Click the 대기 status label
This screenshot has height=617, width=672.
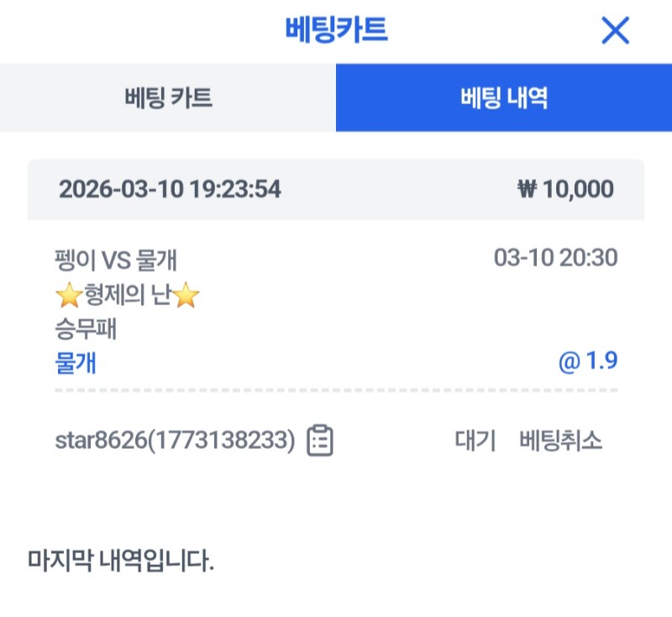[475, 440]
